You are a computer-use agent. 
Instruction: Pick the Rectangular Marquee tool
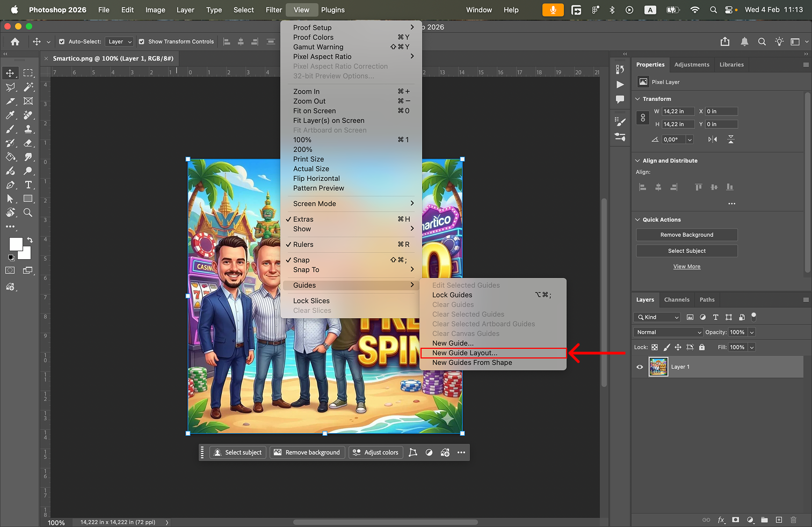[28, 73]
